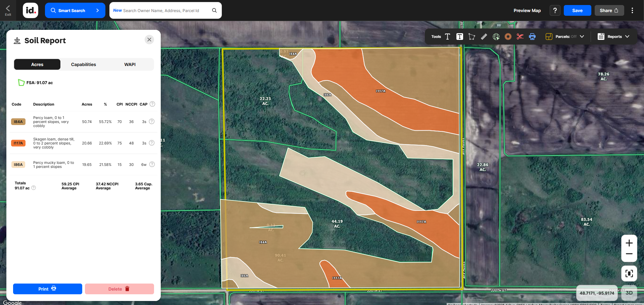Print the soil report
Viewport: 644px width, 305px height.
point(47,289)
